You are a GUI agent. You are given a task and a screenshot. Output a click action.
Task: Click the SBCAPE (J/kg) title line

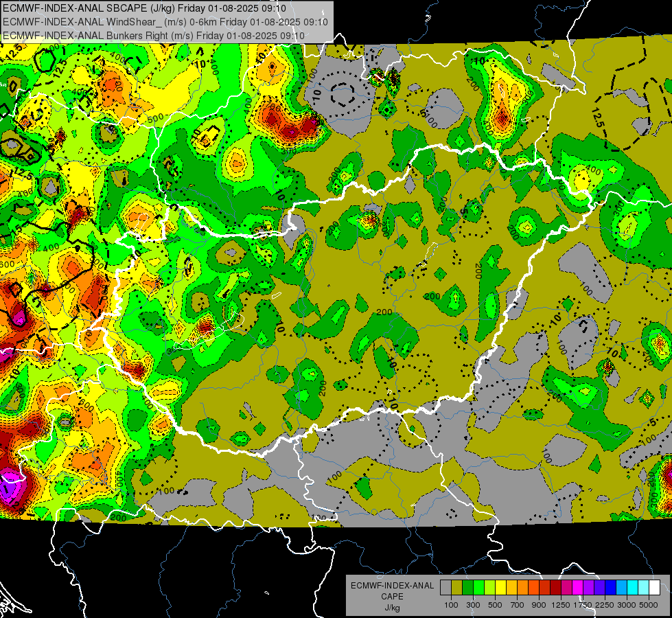click(x=144, y=8)
